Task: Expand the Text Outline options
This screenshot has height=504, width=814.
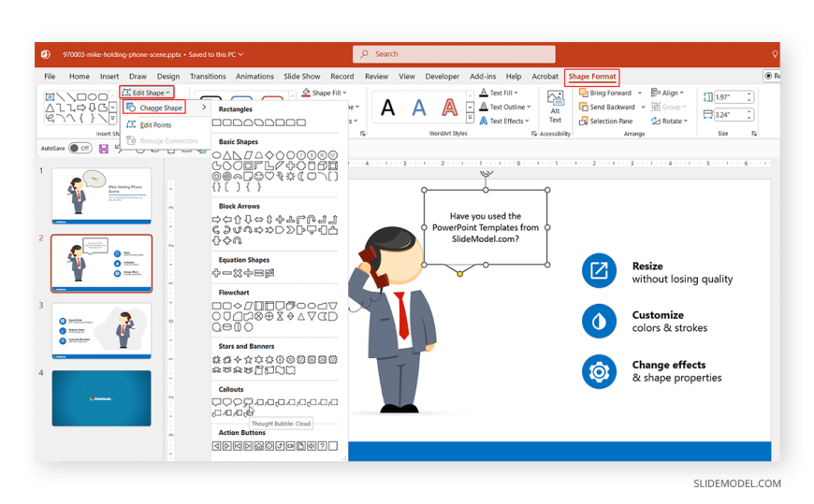Action: [529, 107]
